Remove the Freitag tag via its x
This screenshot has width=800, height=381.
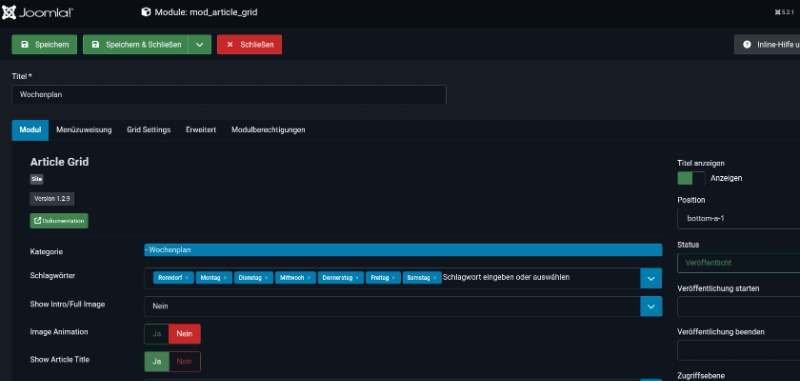click(393, 278)
